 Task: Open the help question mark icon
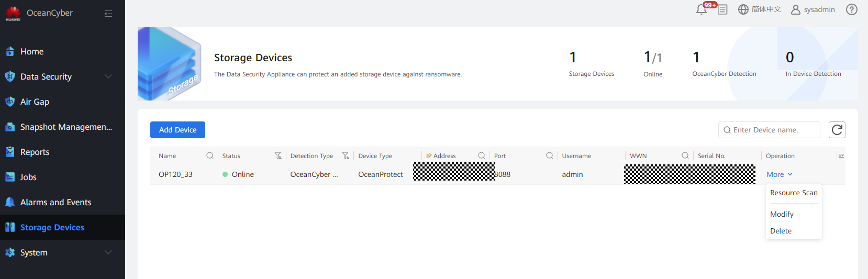[852, 9]
